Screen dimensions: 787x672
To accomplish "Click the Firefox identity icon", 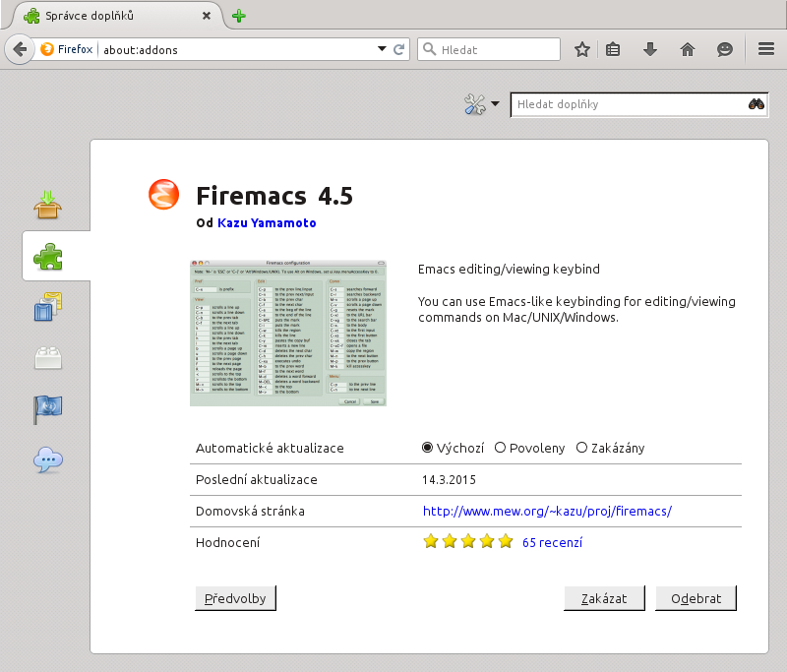I will pos(67,49).
